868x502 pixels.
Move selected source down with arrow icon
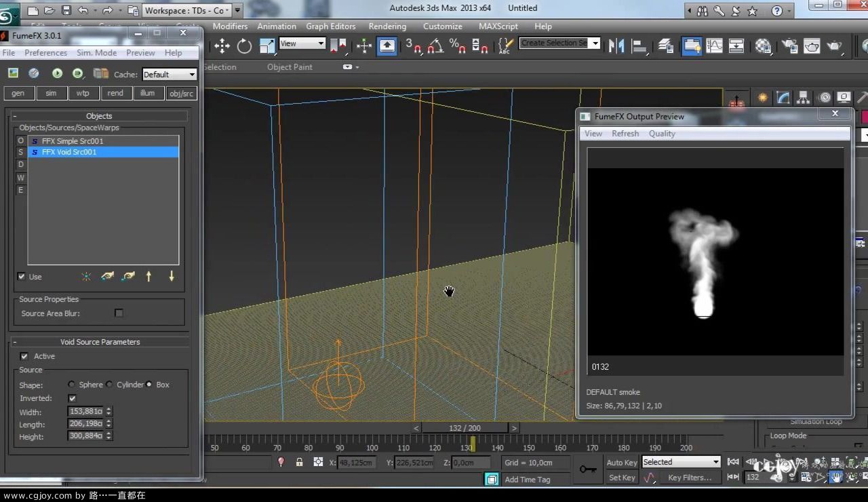point(172,276)
